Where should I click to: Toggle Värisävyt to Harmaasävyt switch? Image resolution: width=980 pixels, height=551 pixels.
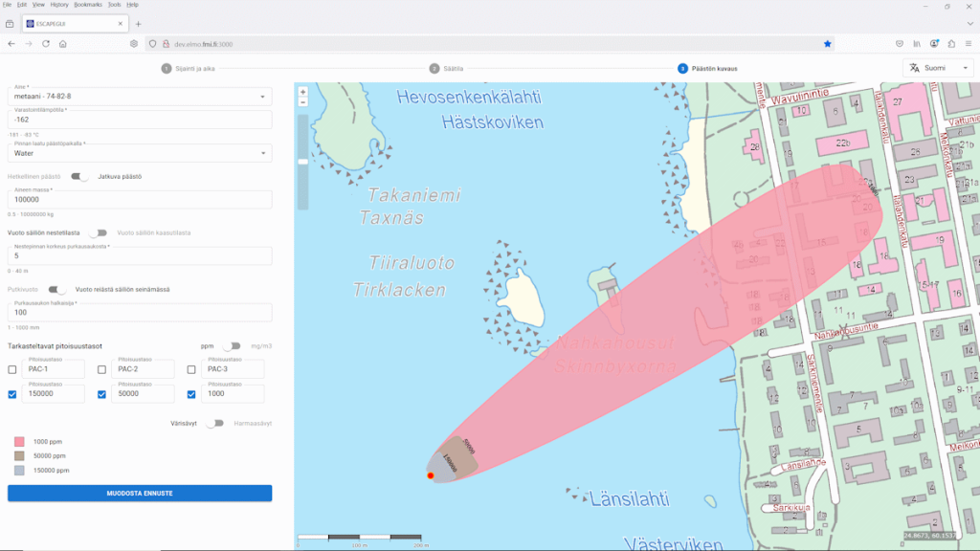pyautogui.click(x=213, y=423)
